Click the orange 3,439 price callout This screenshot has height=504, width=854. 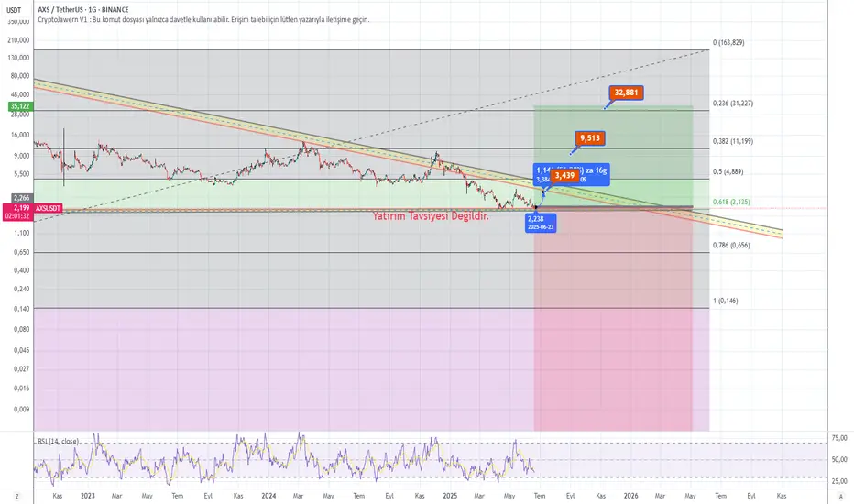(x=564, y=175)
